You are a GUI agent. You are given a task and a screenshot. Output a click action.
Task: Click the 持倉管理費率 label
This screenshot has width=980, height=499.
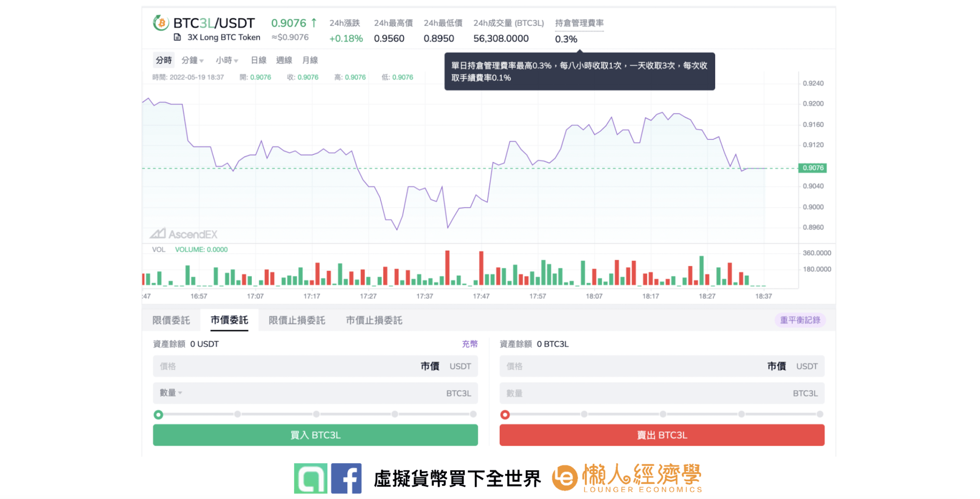click(579, 23)
